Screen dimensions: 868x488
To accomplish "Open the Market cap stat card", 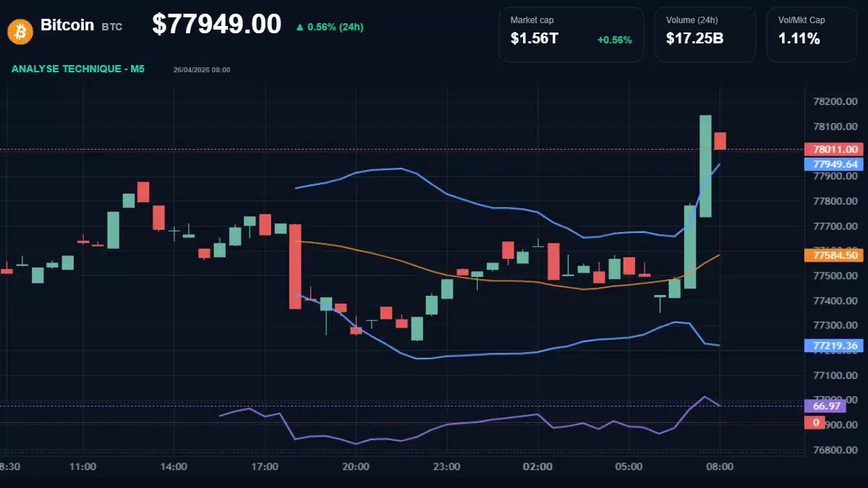I will (x=571, y=33).
